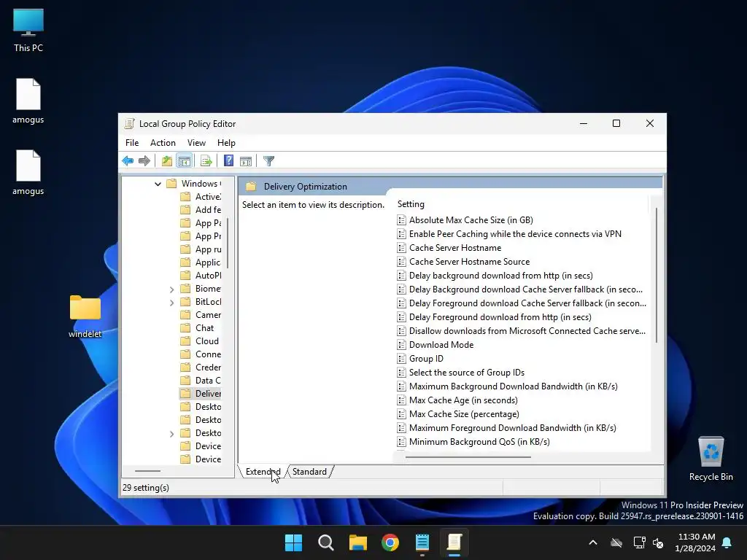Select the Connect tree folder
Image resolution: width=747 pixels, height=560 pixels.
tap(201, 354)
